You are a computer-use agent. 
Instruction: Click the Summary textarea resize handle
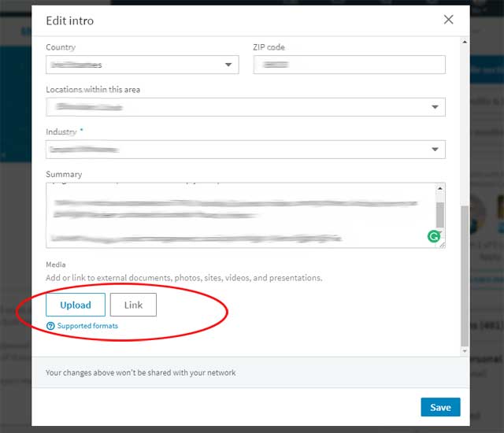(x=441, y=244)
